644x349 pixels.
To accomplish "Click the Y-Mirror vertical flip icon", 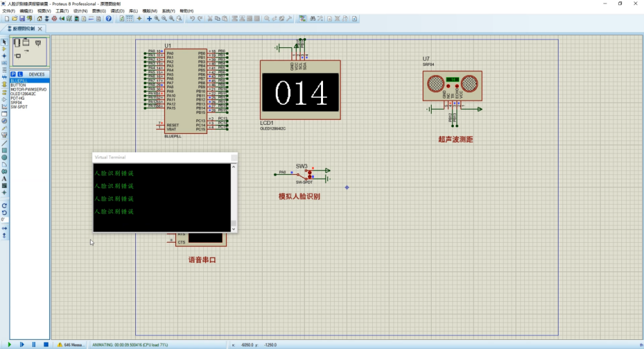I will point(4,236).
